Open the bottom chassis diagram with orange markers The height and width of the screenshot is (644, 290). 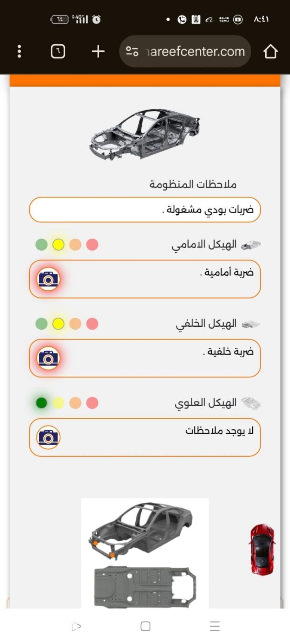coord(145,553)
